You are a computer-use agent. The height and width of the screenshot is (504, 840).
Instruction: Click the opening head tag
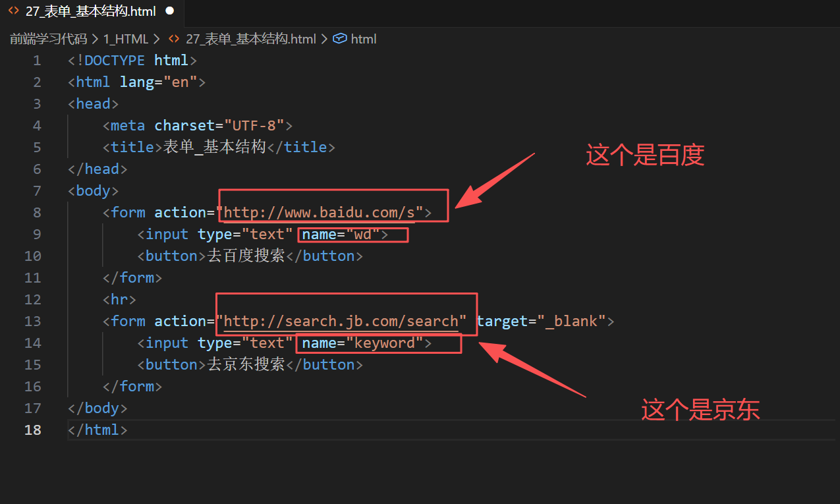[x=94, y=104]
